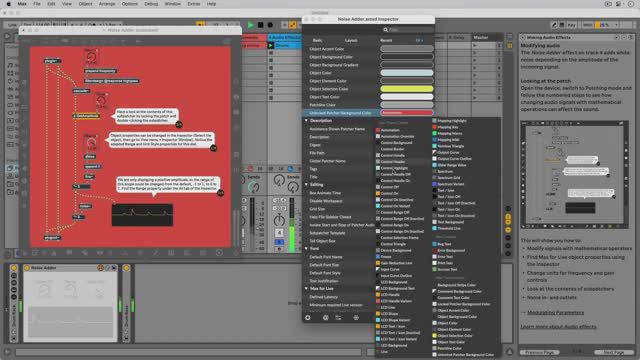Screen dimensions: 640x360
Task: Click the Previous Page button
Action: pyautogui.click(x=539, y=352)
